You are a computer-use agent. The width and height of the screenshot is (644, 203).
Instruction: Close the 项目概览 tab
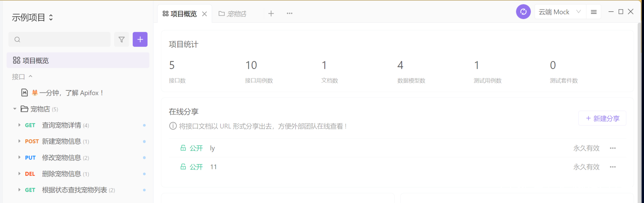204,14
